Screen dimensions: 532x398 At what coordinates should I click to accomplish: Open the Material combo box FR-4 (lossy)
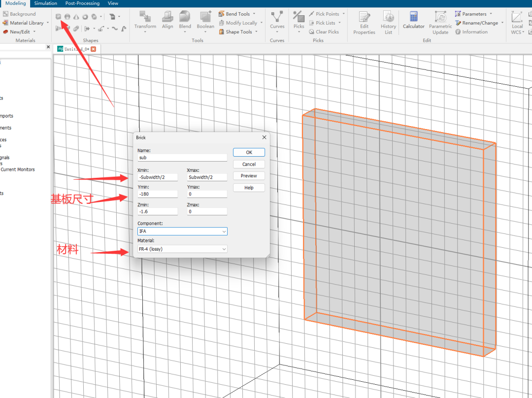pyautogui.click(x=182, y=249)
